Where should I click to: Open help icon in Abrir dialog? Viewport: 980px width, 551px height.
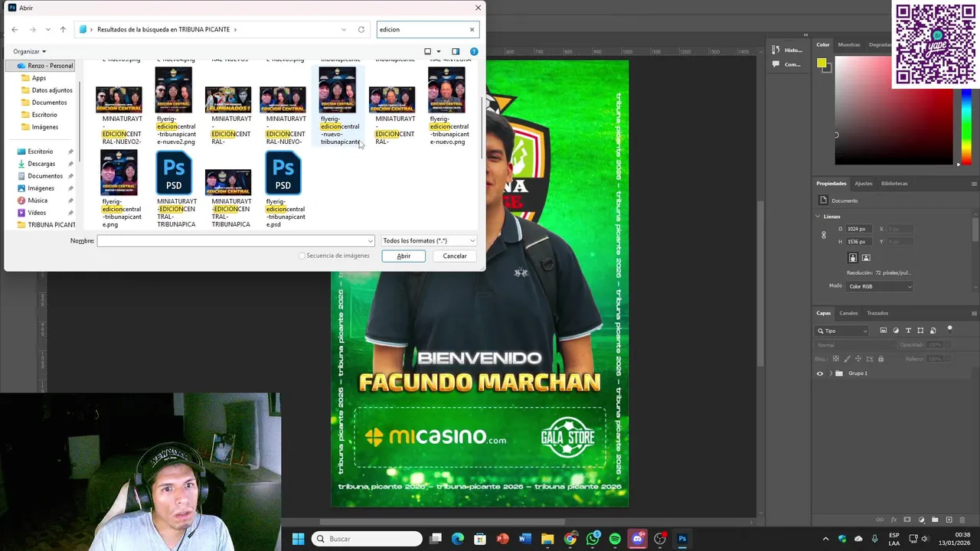474,51
